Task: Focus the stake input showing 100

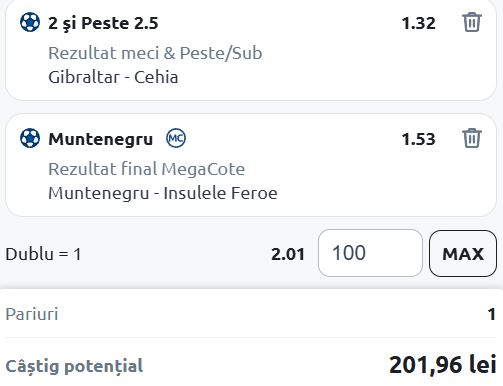Action: (370, 253)
